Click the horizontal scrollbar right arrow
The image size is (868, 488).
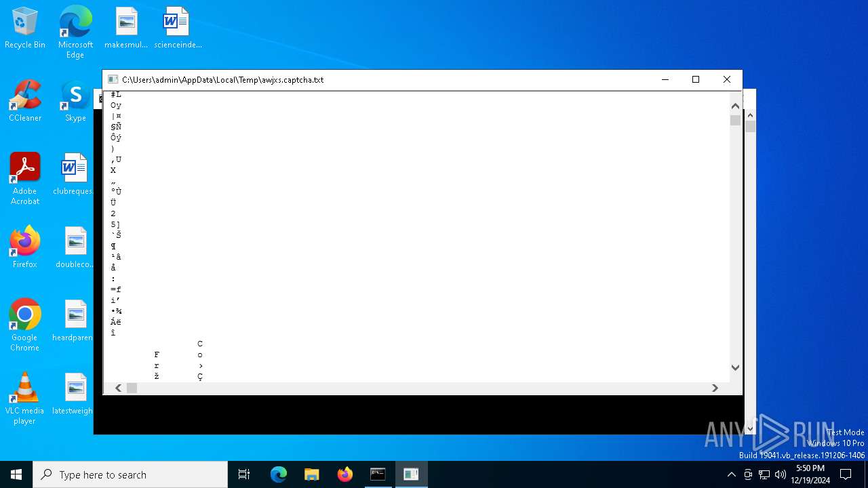715,388
